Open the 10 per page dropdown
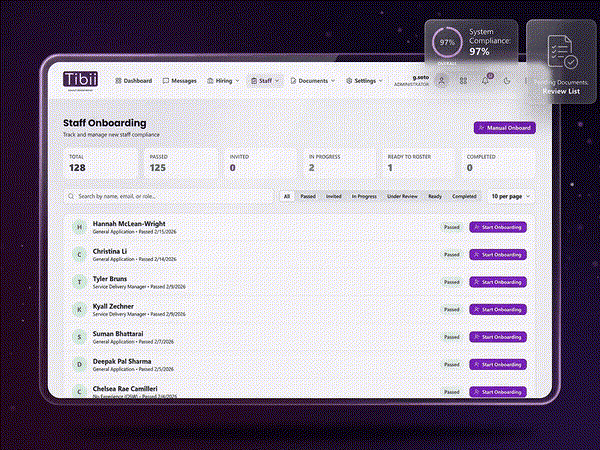This screenshot has width=600, height=450. 511,196
